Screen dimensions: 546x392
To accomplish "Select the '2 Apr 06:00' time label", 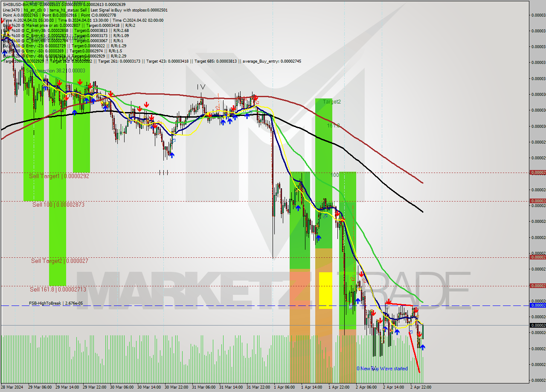I will point(366,387).
